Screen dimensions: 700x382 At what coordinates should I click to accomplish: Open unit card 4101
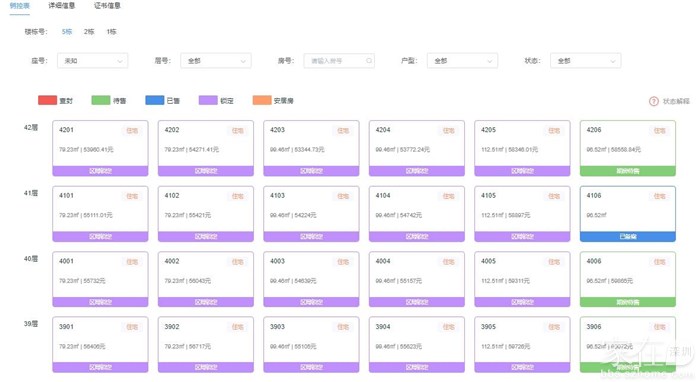pyautogui.click(x=100, y=214)
